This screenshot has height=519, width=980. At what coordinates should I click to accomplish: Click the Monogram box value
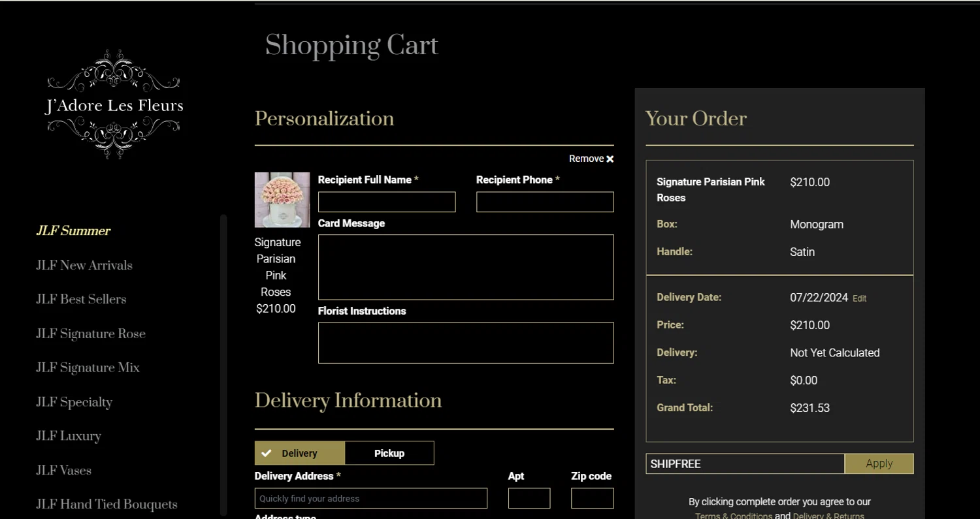tap(817, 225)
